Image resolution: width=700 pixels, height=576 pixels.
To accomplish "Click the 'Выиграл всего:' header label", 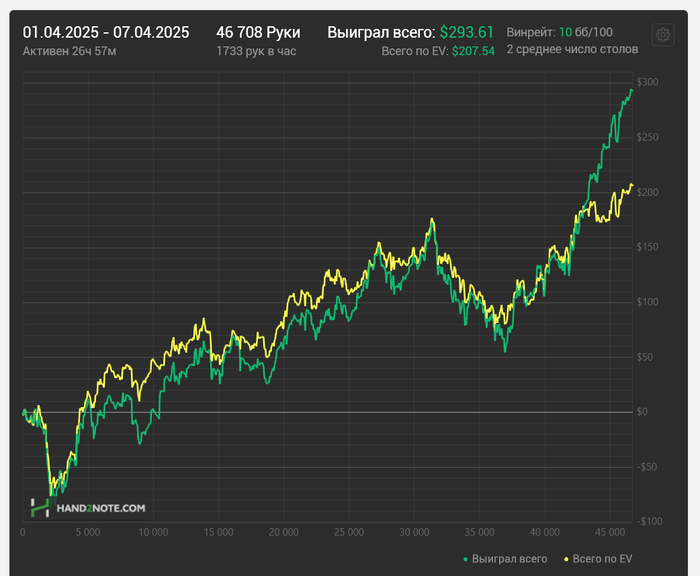I will point(381,33).
